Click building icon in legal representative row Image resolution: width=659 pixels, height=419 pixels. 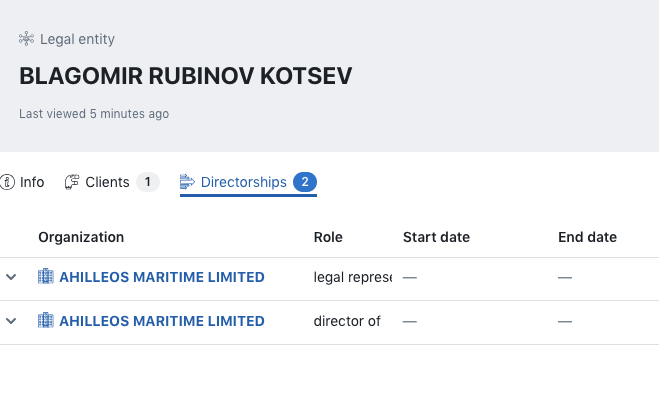[46, 277]
